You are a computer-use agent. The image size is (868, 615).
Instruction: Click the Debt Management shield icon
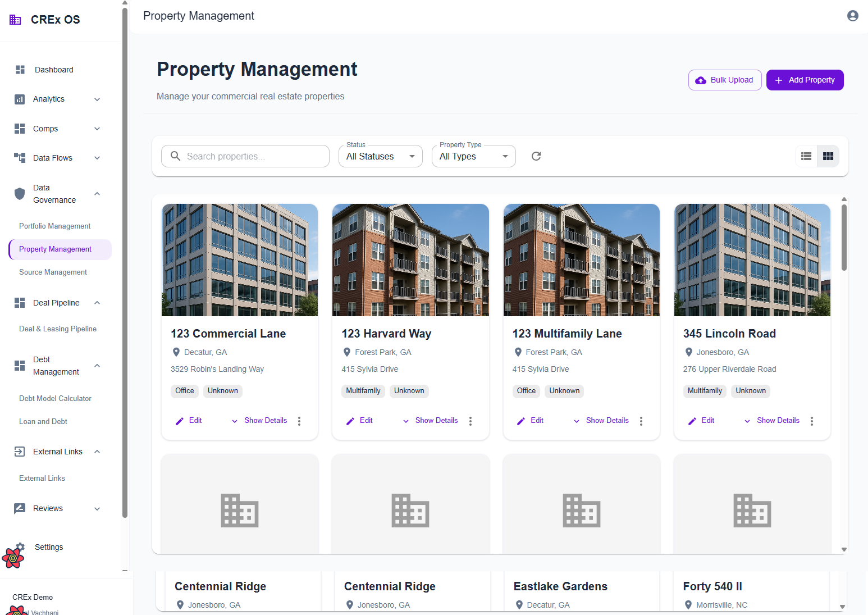point(20,366)
